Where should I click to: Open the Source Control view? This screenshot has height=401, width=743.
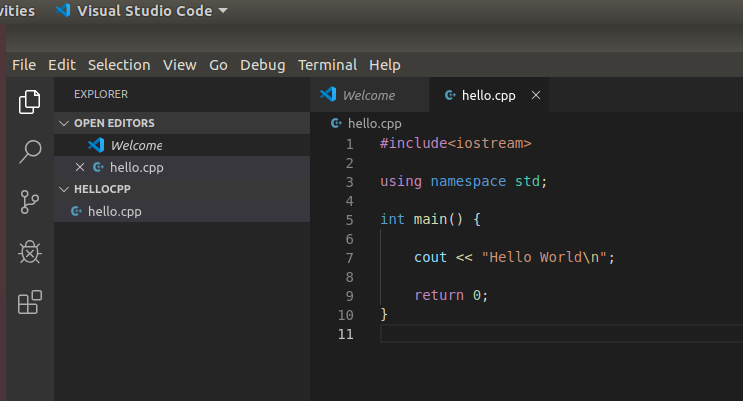(x=29, y=202)
